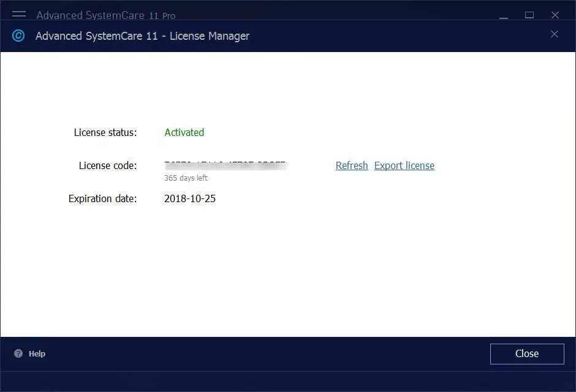The height and width of the screenshot is (392, 576).
Task: Click the License Manager dialog title text
Action: [142, 36]
